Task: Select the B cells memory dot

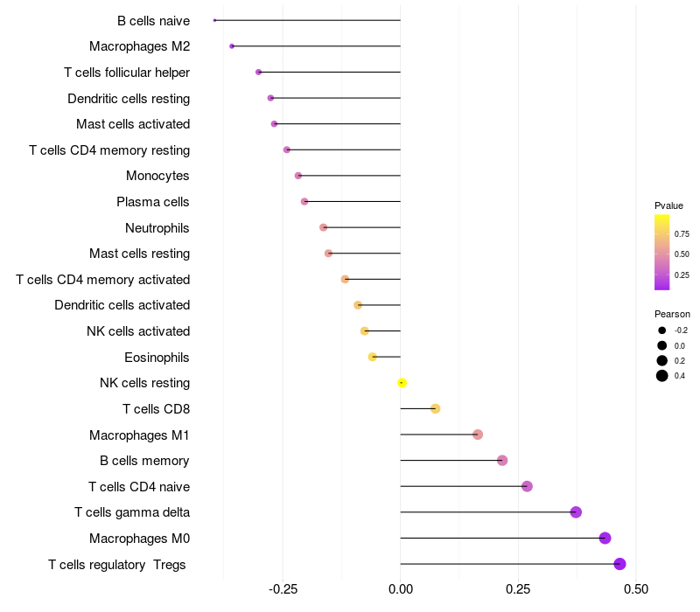Action: [x=502, y=461]
